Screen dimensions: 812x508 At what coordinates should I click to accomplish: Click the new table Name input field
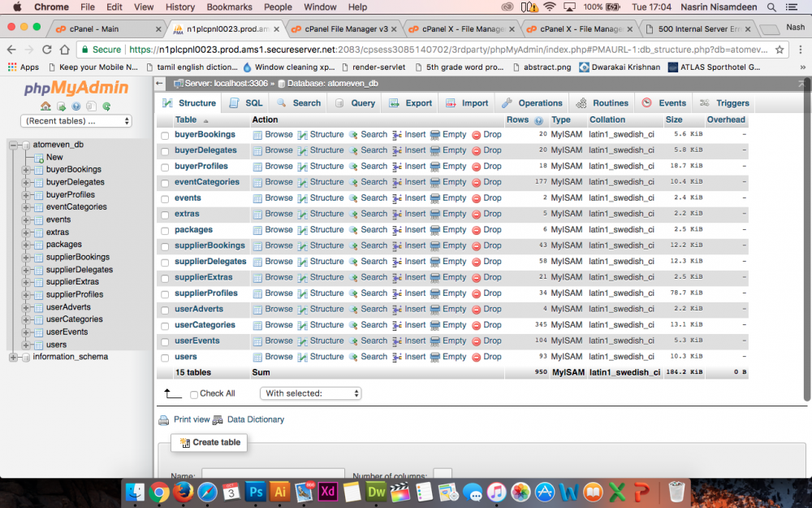point(273,473)
